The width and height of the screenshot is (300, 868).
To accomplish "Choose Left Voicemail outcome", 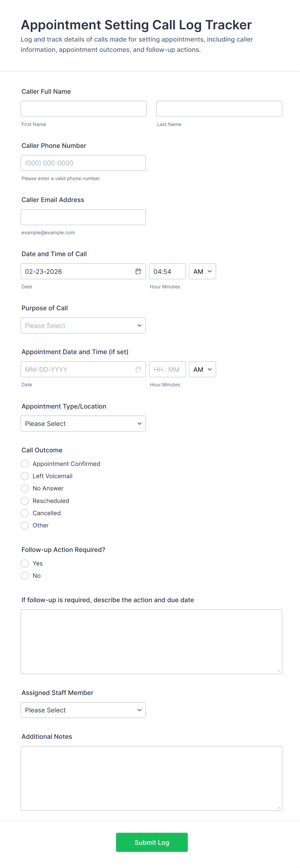I will (25, 476).
